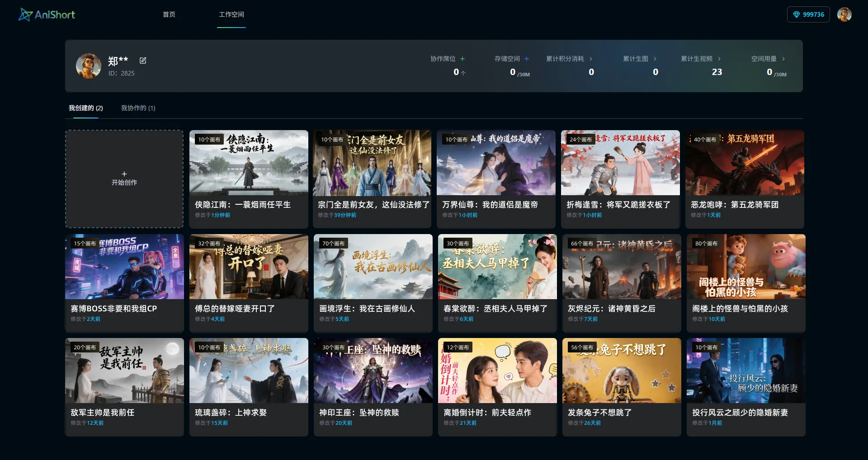Edit the username 郑** via the pencil icon

(143, 60)
